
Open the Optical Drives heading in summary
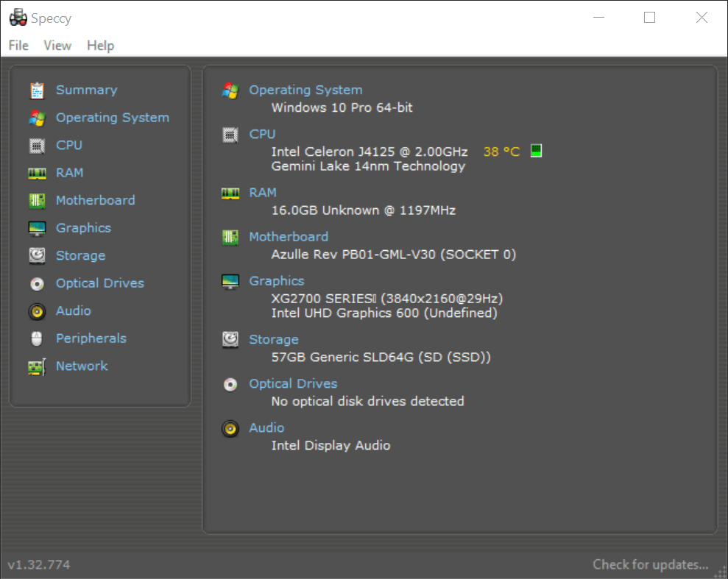293,384
